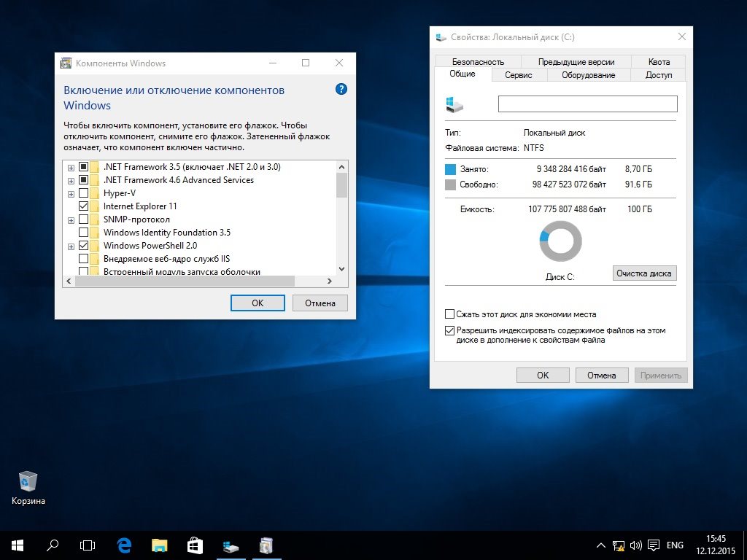Expand the .NET Framework 4.6 Advanced Services node
Viewport: 747px width, 560px height.
(71, 181)
